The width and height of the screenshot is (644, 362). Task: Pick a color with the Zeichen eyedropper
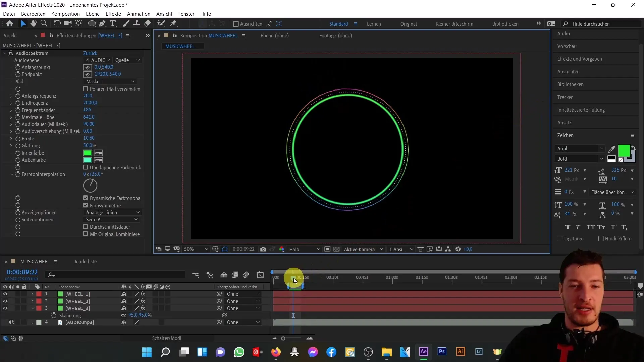pyautogui.click(x=612, y=149)
